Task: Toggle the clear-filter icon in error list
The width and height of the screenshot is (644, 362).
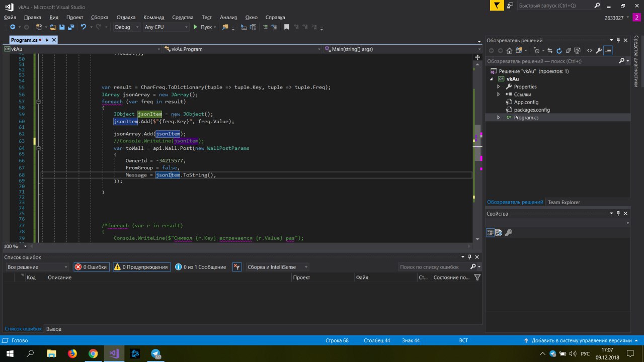Action: coord(237,267)
